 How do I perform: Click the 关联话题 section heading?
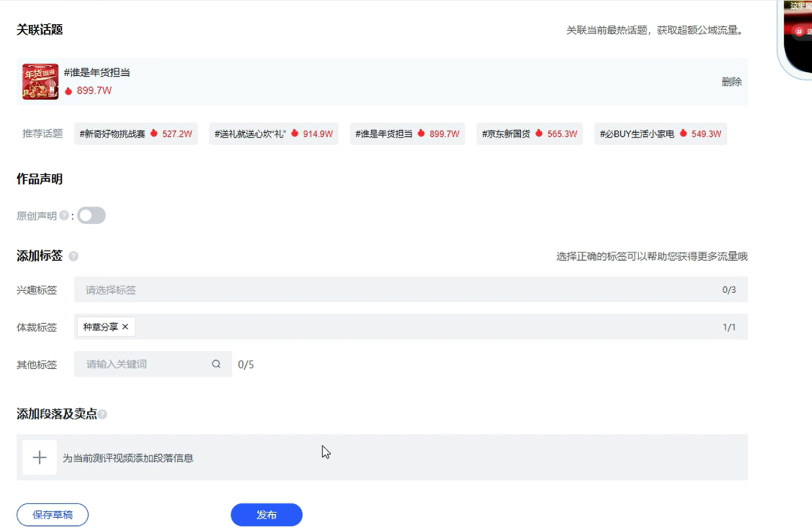39,29
